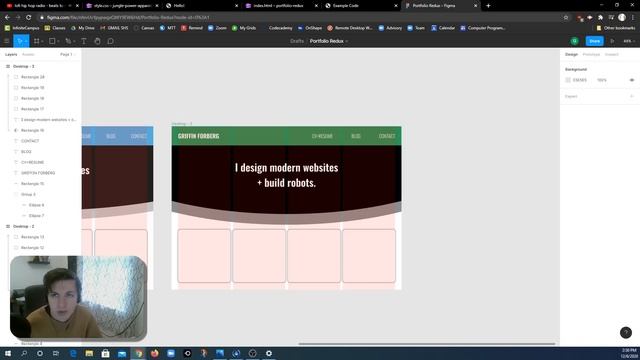The image size is (640, 360).
Task: Edit the background hex color value
Action: (x=580, y=80)
